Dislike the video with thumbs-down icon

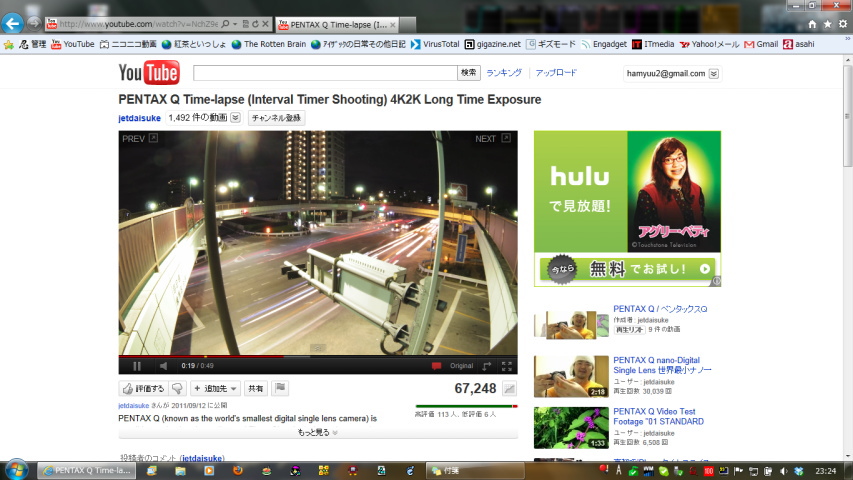pos(177,389)
